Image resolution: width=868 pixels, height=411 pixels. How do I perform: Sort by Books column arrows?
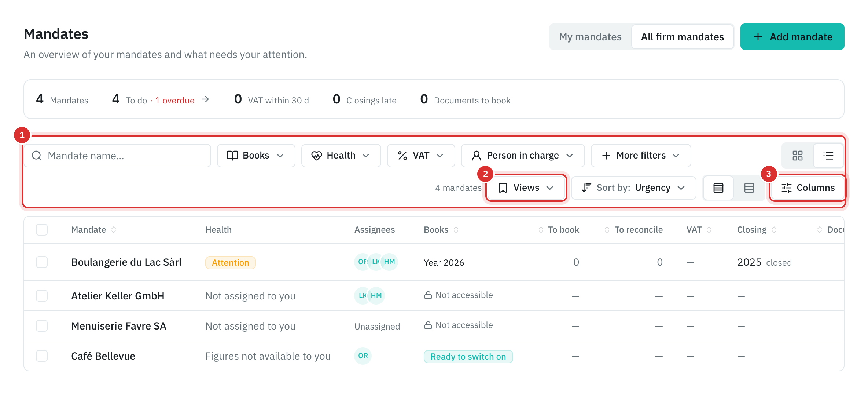(x=456, y=230)
